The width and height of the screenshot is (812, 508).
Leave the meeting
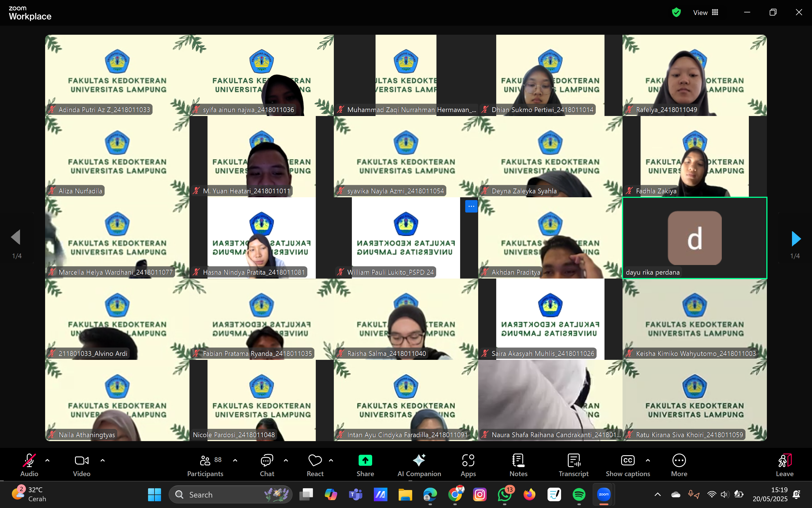785,465
